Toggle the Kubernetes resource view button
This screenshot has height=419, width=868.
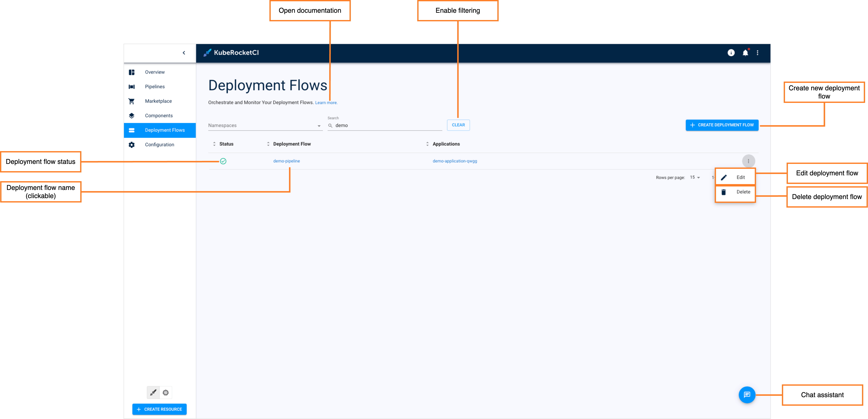[165, 392]
